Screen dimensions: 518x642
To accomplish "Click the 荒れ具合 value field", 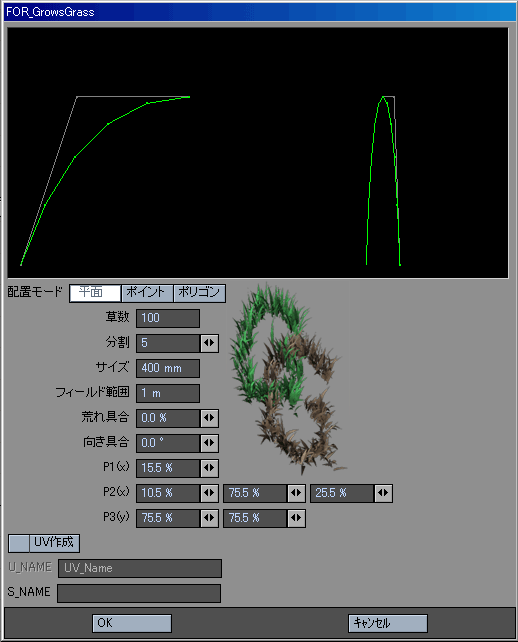I will pos(168,418).
